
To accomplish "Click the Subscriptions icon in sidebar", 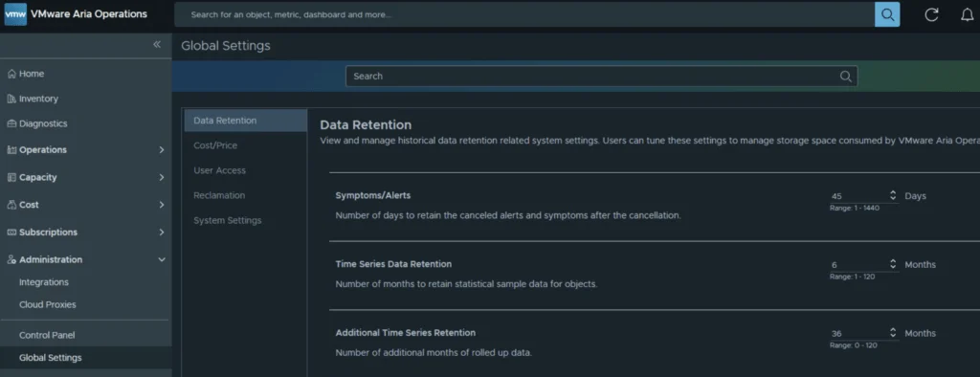I will (x=11, y=232).
